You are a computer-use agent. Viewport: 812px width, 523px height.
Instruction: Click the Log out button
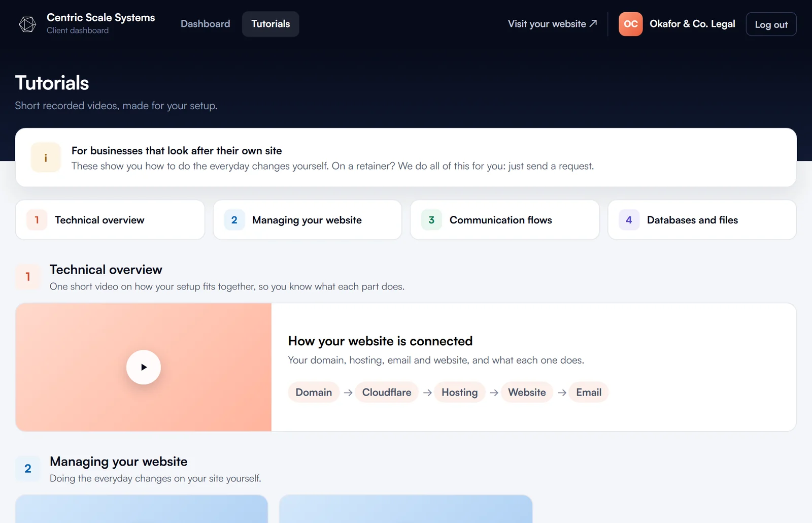pos(771,24)
